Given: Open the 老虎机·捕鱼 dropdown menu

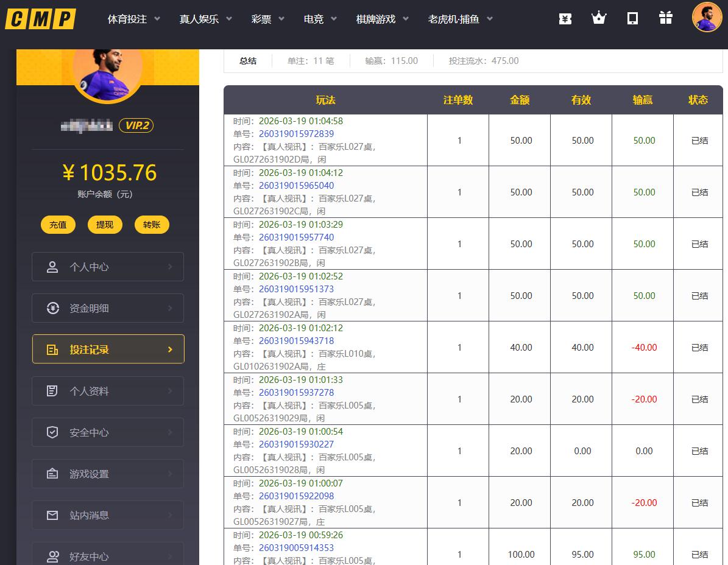Looking at the screenshot, I should coord(461,19).
